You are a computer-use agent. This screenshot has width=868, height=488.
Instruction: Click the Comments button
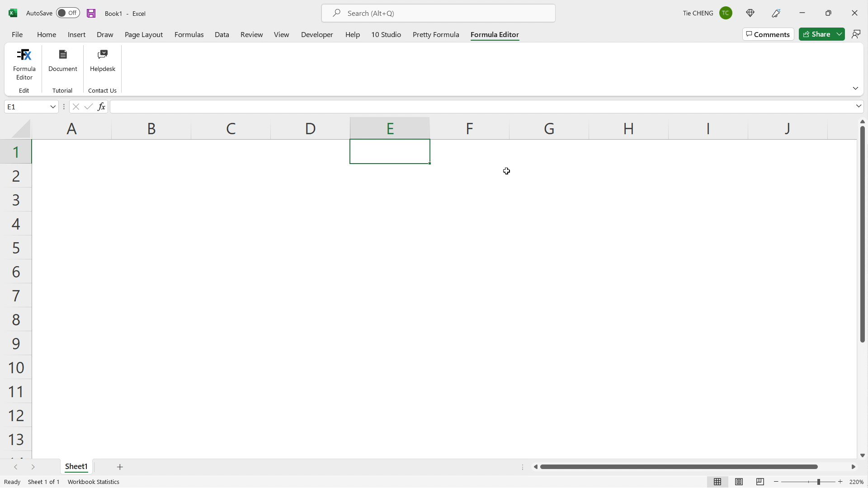point(768,34)
